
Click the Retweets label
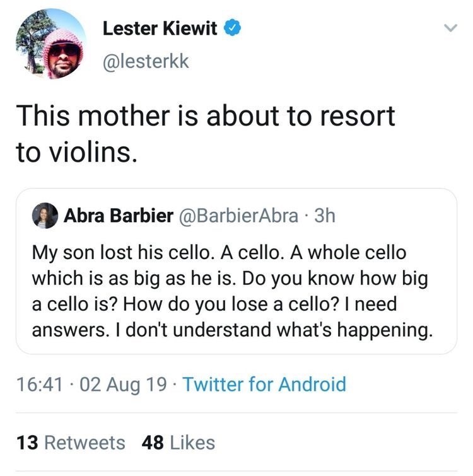click(x=85, y=443)
